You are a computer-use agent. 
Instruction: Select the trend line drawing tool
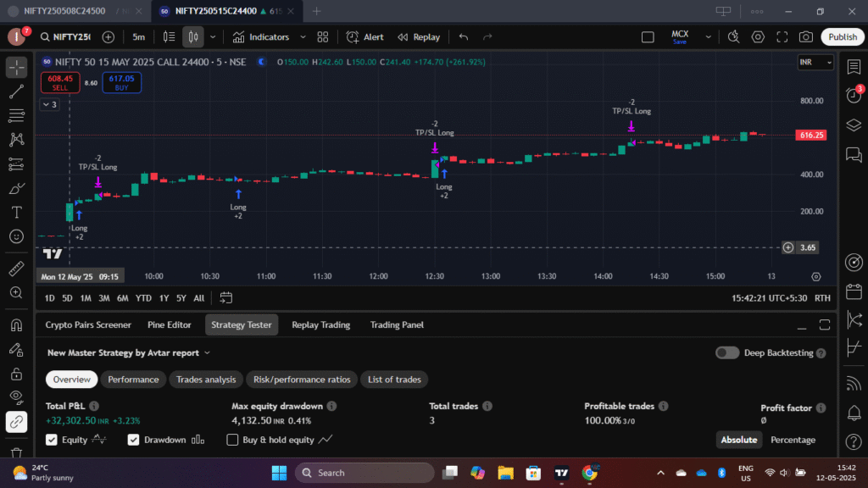[x=17, y=91]
